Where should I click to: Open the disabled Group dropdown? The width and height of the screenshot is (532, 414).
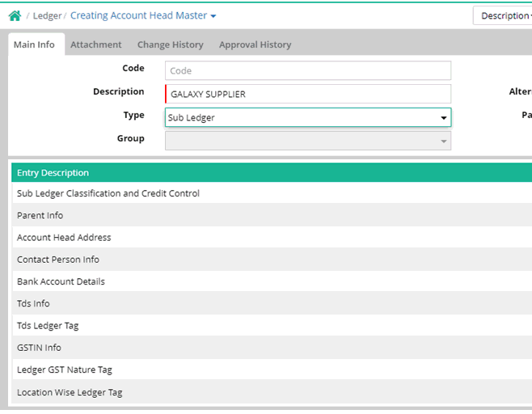(307, 141)
